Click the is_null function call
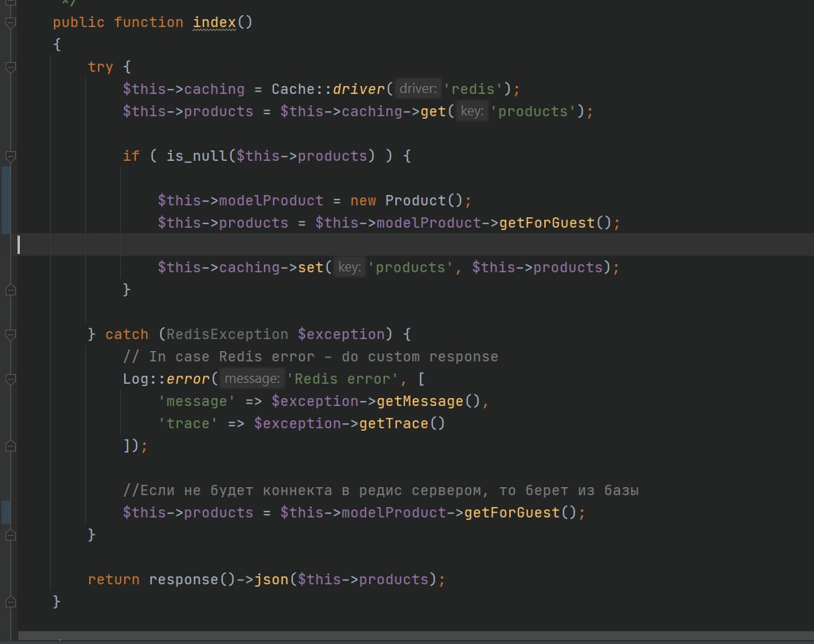The image size is (814, 644). [197, 156]
